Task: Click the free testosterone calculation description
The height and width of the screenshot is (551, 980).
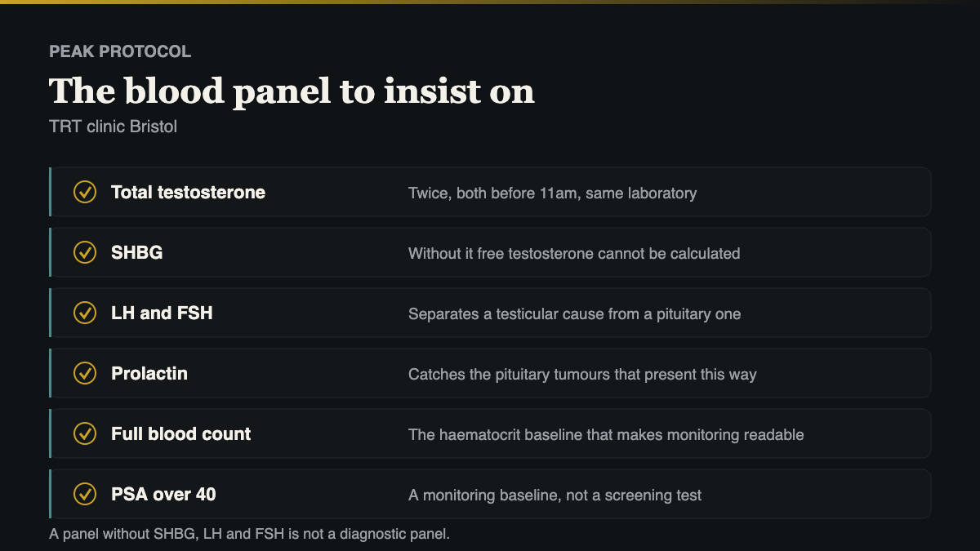Action: (x=574, y=254)
